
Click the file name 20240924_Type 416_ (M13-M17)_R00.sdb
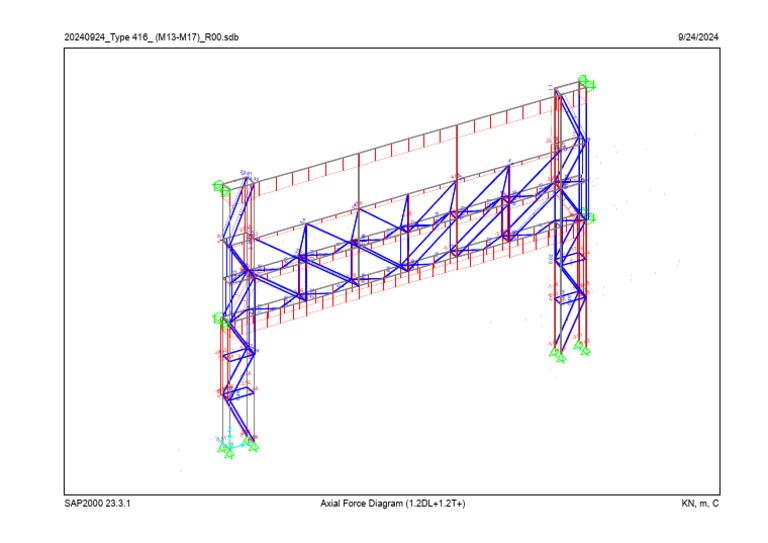pos(151,37)
